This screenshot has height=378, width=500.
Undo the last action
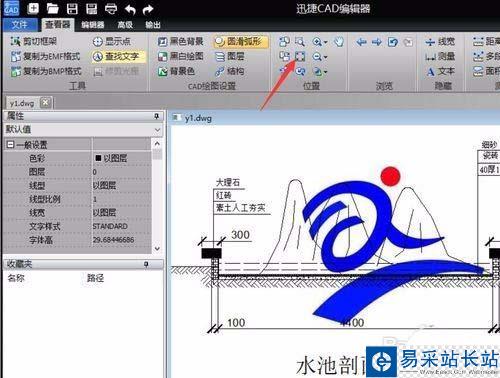pyautogui.click(x=130, y=9)
